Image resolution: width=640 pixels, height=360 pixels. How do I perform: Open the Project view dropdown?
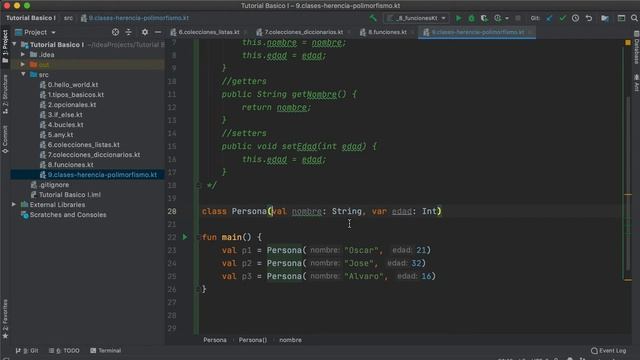coord(36,32)
